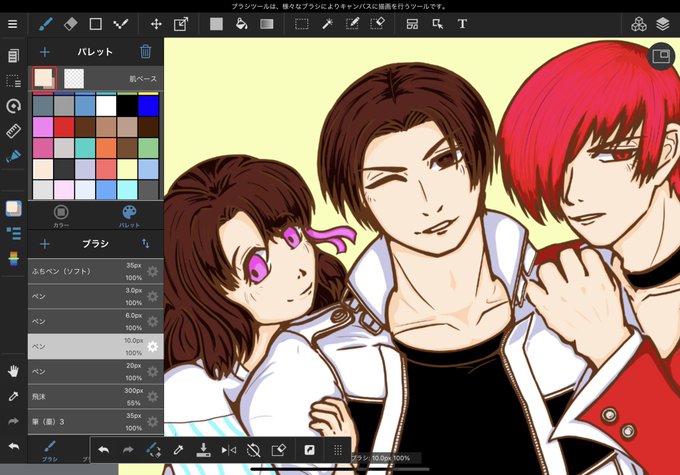Select the Gradient tool
Viewport: 680px width, 475px height.
pos(266,24)
